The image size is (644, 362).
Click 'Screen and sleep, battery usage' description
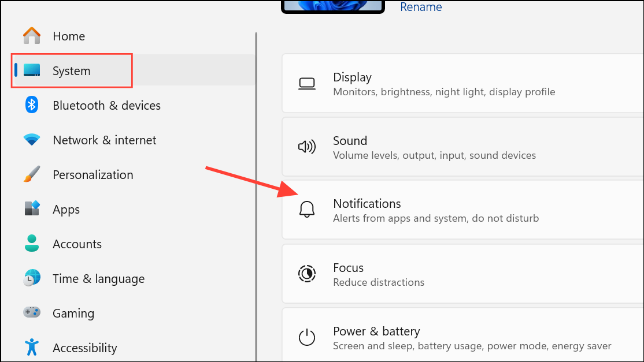[x=472, y=346]
